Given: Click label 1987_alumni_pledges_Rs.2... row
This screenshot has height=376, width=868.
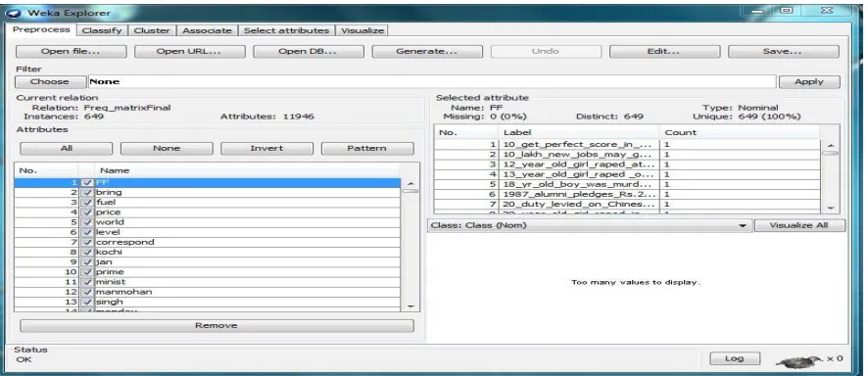Looking at the screenshot, I should click(627, 195).
